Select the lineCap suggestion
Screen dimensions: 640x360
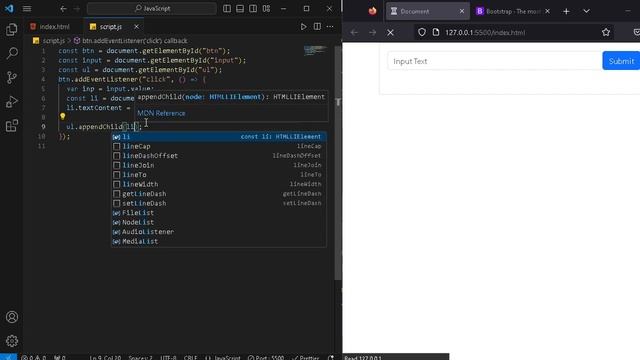[x=219, y=146]
